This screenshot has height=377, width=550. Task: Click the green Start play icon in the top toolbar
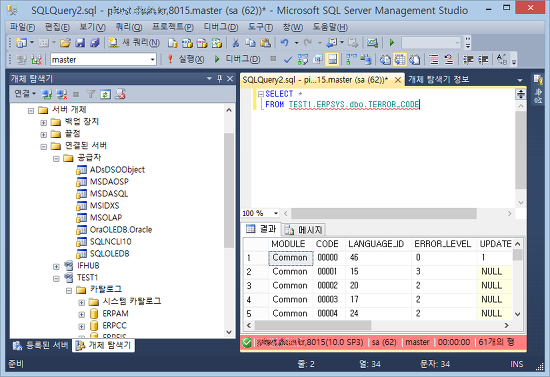pos(392,43)
